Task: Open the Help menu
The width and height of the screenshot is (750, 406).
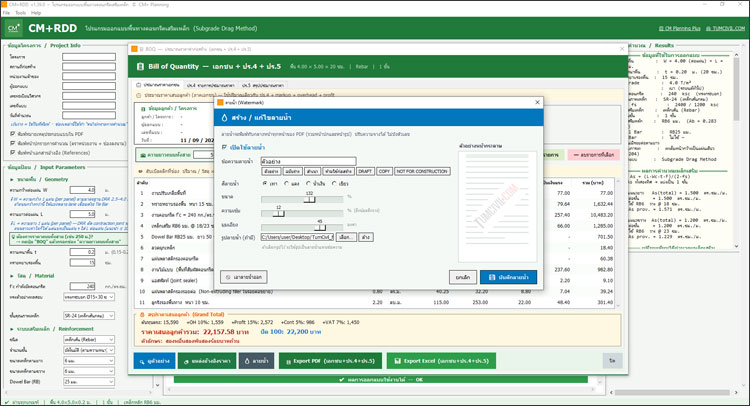Action: point(36,13)
